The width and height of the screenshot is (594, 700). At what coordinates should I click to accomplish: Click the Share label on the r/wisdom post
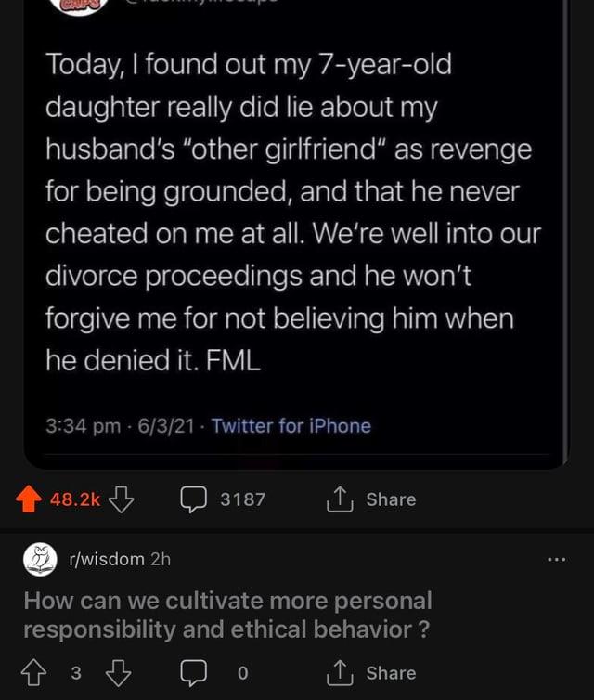tap(391, 673)
